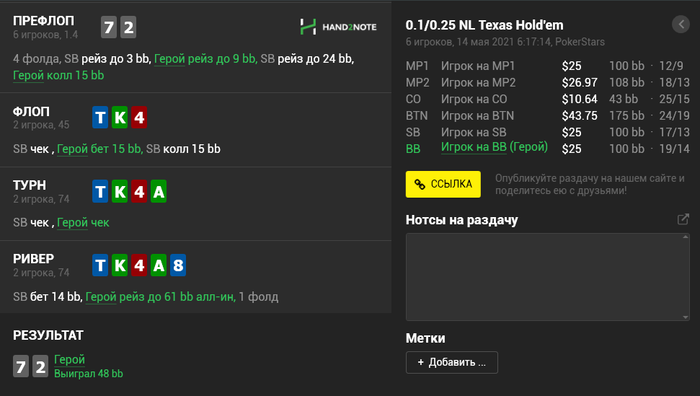Click the red 4 card on the flop
700x396 pixels.
139,117
